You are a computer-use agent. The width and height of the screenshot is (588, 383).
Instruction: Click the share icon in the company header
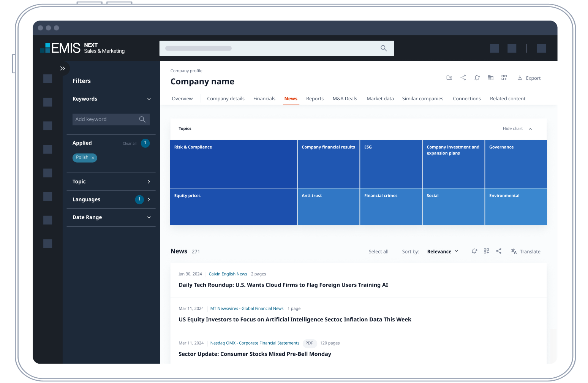point(463,78)
